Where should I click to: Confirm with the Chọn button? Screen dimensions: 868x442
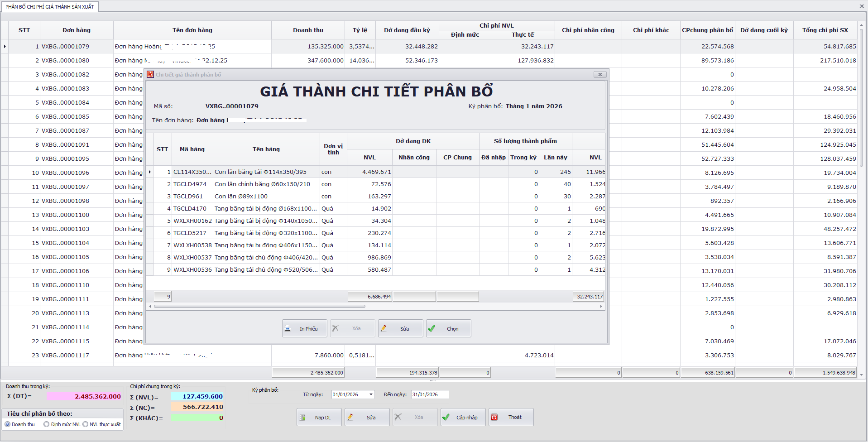point(448,328)
